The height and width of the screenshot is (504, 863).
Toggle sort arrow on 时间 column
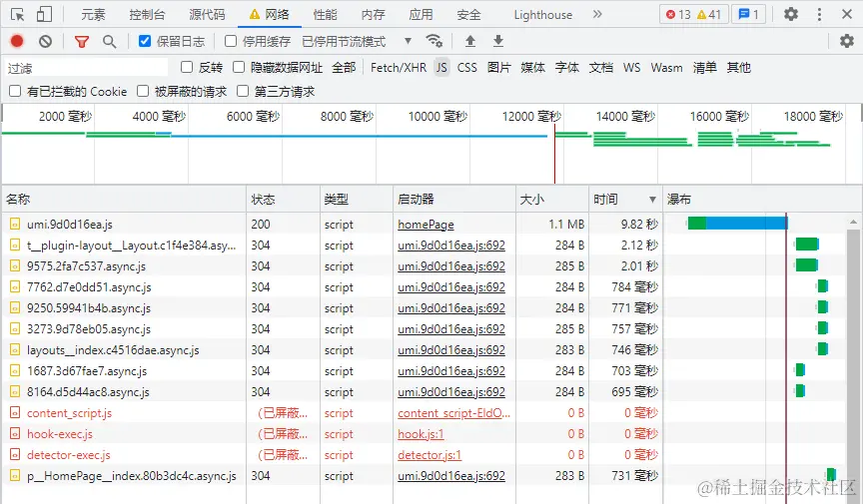click(652, 200)
